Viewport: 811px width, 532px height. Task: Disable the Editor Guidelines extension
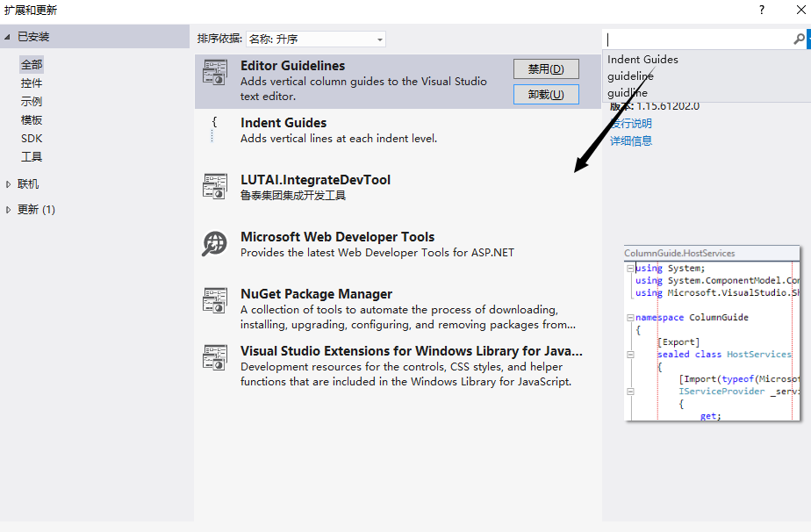(x=546, y=68)
